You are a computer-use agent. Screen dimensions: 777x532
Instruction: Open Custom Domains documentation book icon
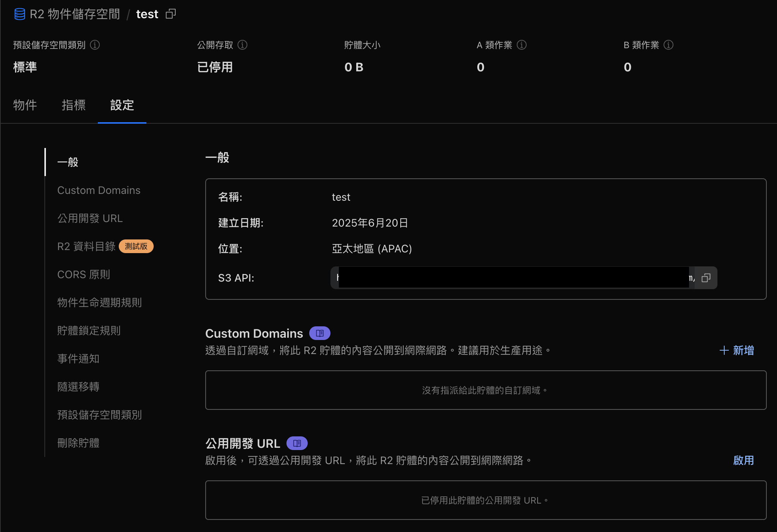[x=320, y=333]
